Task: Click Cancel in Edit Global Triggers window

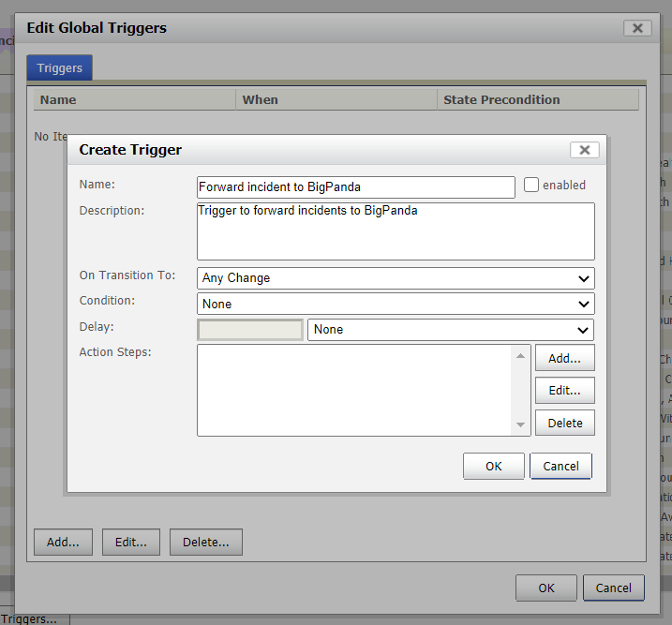Action: click(614, 588)
